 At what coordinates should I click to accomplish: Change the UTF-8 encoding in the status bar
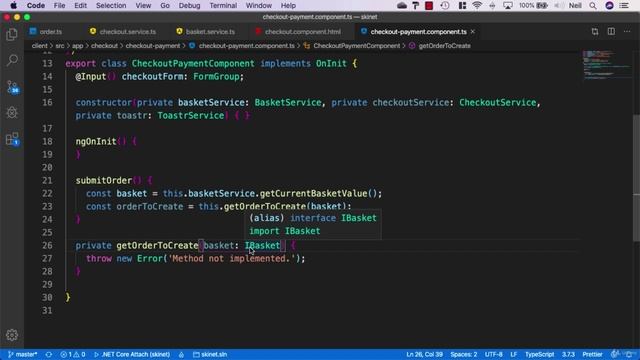[x=493, y=354]
